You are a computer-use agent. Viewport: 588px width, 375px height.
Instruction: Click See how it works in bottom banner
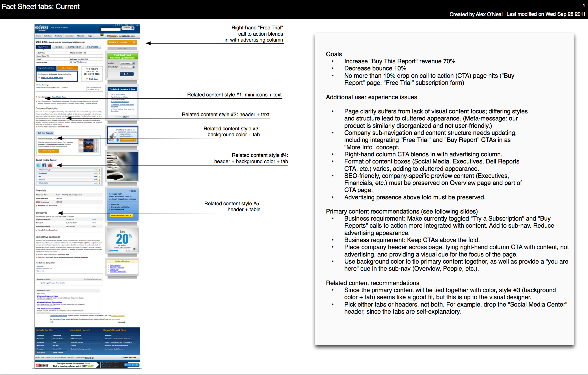click(x=131, y=365)
